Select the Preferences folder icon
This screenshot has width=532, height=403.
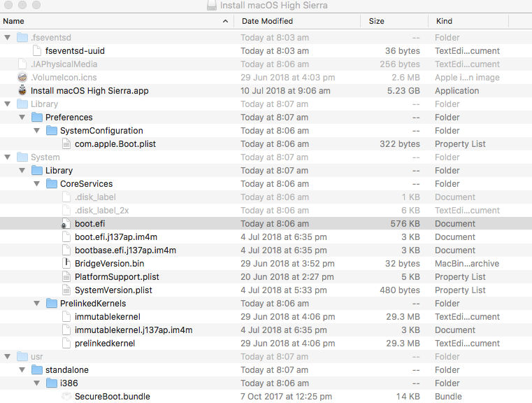pyautogui.click(x=37, y=117)
